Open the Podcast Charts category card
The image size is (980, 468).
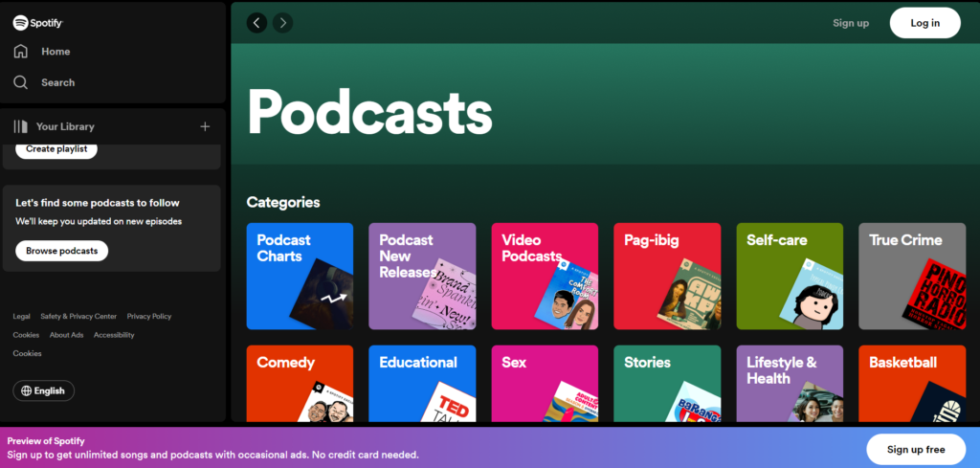pyautogui.click(x=300, y=277)
